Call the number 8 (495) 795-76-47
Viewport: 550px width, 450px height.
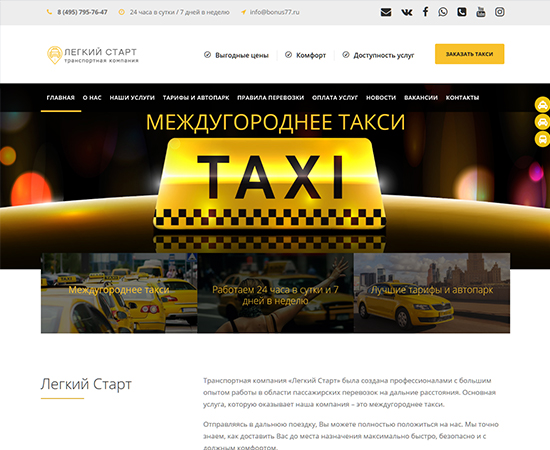point(82,12)
